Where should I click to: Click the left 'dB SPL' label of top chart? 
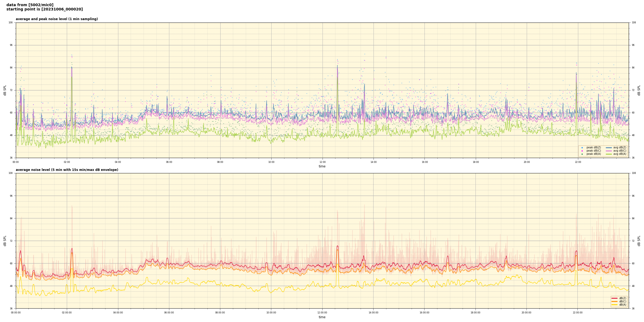point(5,90)
